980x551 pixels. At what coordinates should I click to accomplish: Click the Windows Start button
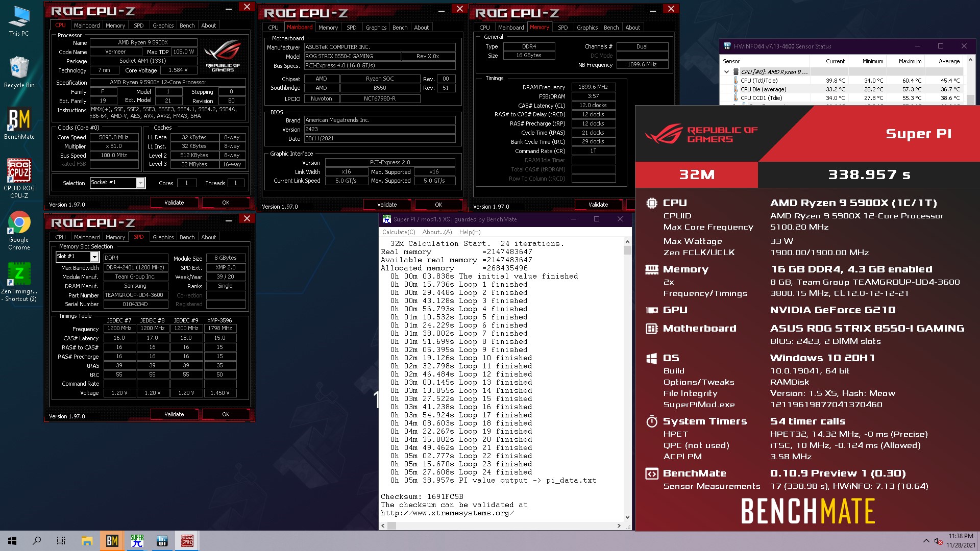point(12,541)
